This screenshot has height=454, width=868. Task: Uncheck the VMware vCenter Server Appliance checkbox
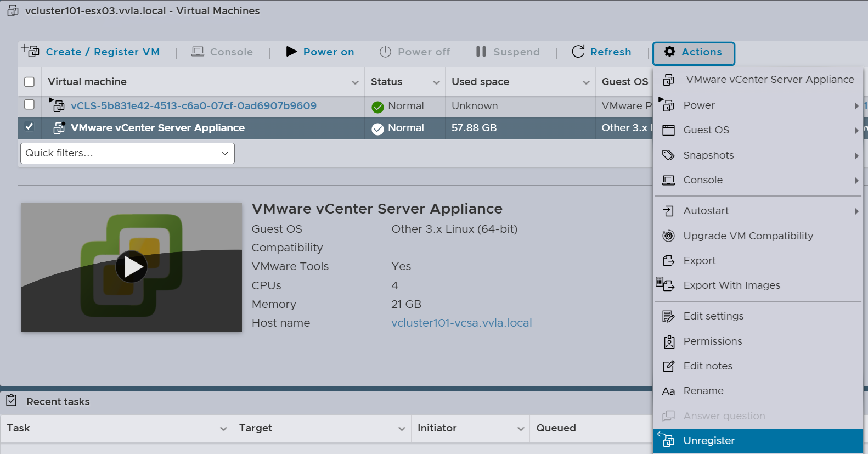(x=30, y=127)
